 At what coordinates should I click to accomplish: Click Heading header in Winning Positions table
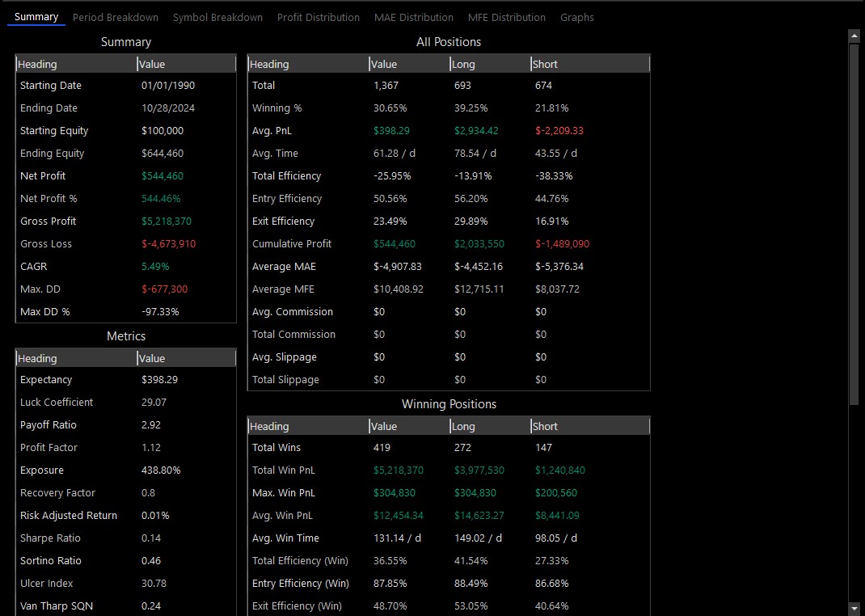308,426
